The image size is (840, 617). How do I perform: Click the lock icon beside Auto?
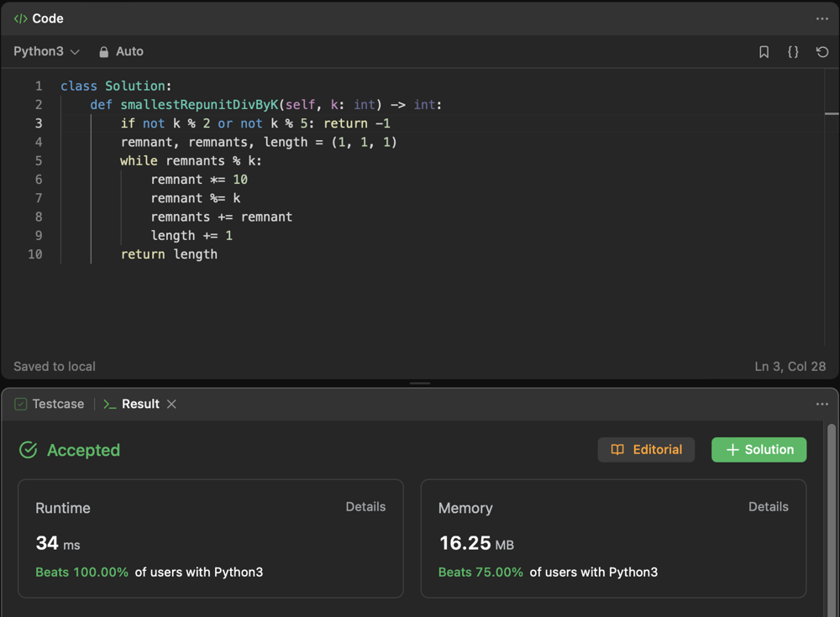(x=104, y=52)
